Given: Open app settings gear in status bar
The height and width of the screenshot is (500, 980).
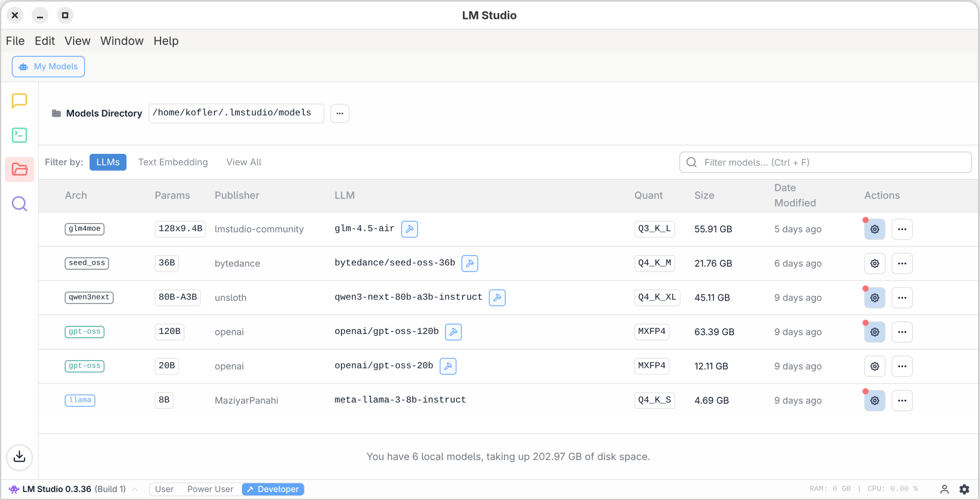Looking at the screenshot, I should (x=964, y=489).
